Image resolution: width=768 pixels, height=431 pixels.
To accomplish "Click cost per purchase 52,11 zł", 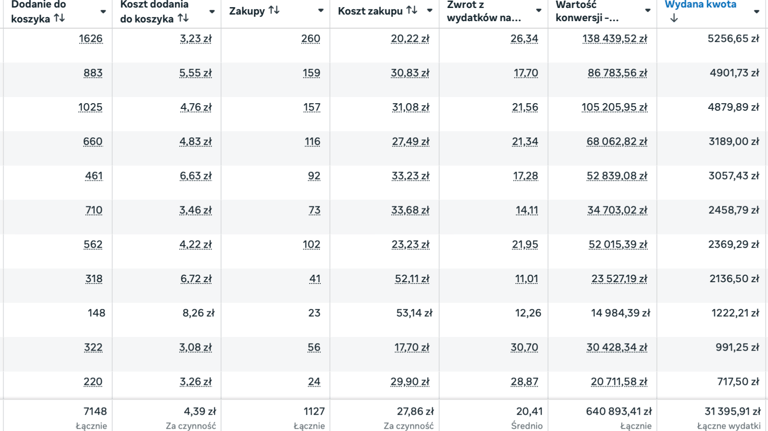I will 412,279.
